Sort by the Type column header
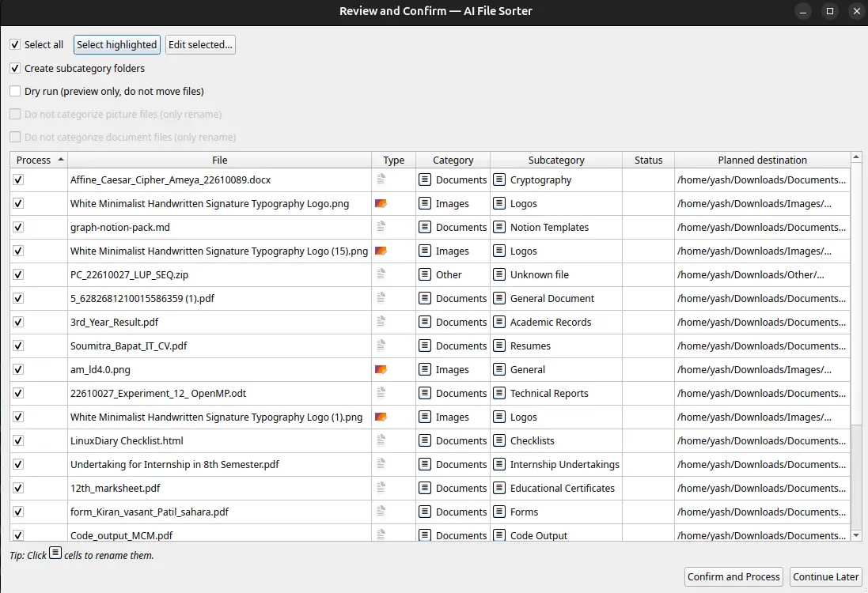The width and height of the screenshot is (868, 593). coord(393,160)
